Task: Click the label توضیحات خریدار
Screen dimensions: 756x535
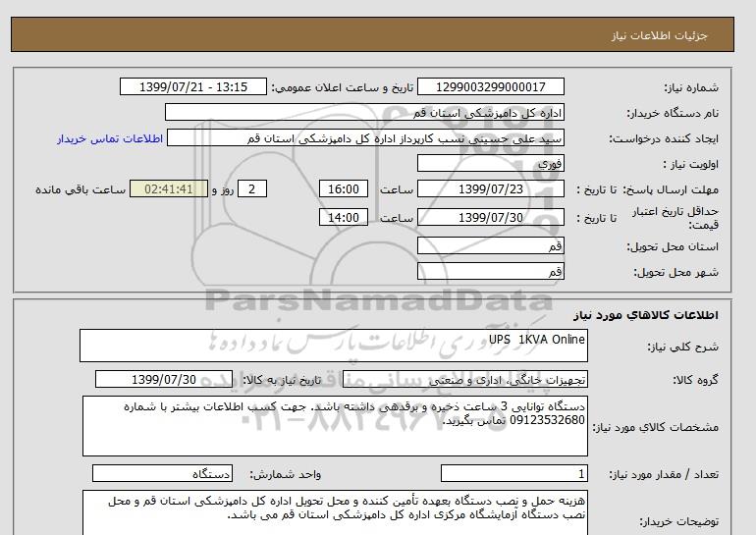Action: click(678, 521)
